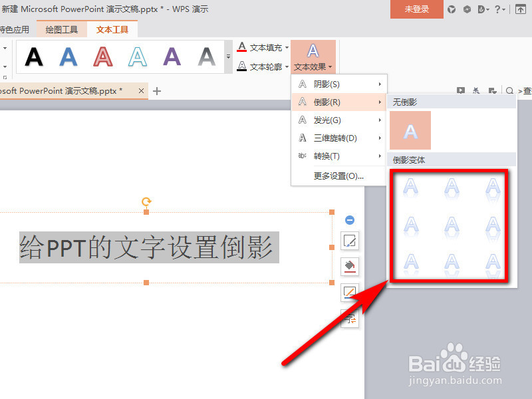Click the new slide icon near the search tool
The width and height of the screenshot is (532, 399).
493,90
